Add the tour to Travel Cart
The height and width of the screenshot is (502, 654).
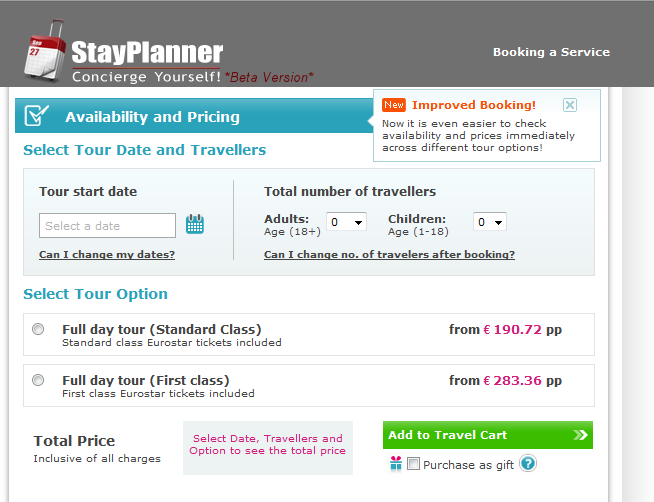[488, 435]
